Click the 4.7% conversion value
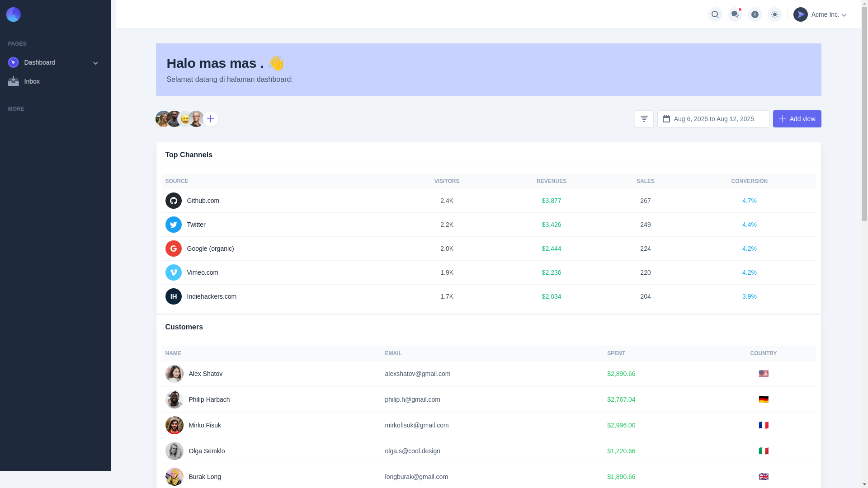Screen dimensions: 868x488 click(749, 201)
